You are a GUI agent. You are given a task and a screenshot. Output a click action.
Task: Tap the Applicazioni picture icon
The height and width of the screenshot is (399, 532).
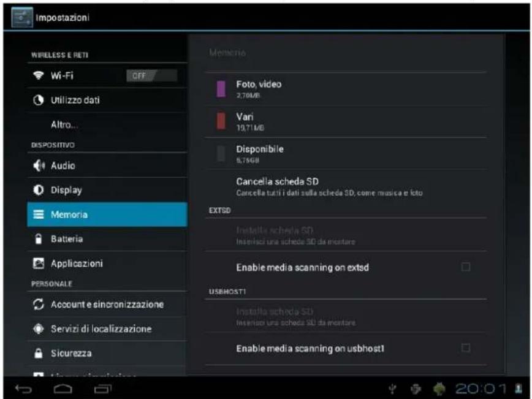[x=39, y=264]
